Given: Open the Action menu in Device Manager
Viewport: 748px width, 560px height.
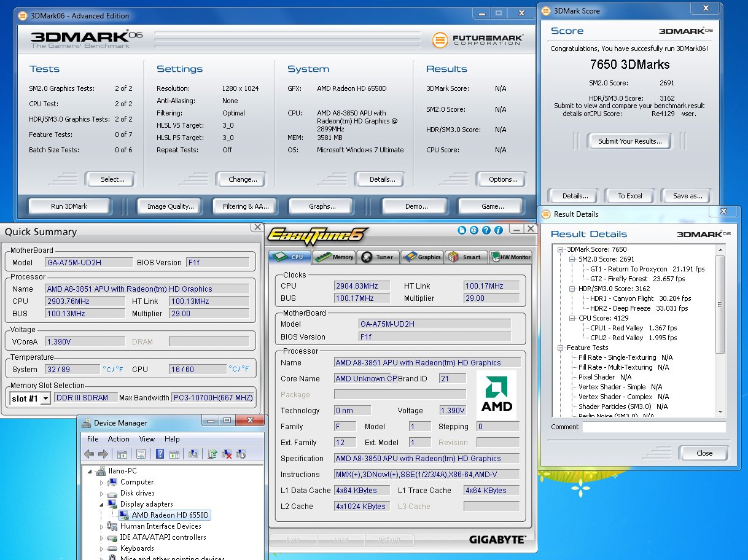Looking at the screenshot, I should pyautogui.click(x=119, y=439).
